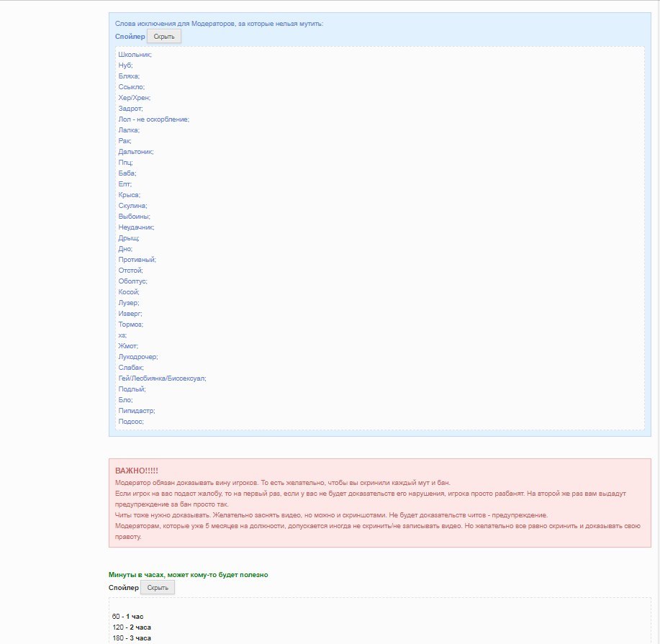Click the heading about moderator exception words
660x644 pixels.
pos(219,24)
